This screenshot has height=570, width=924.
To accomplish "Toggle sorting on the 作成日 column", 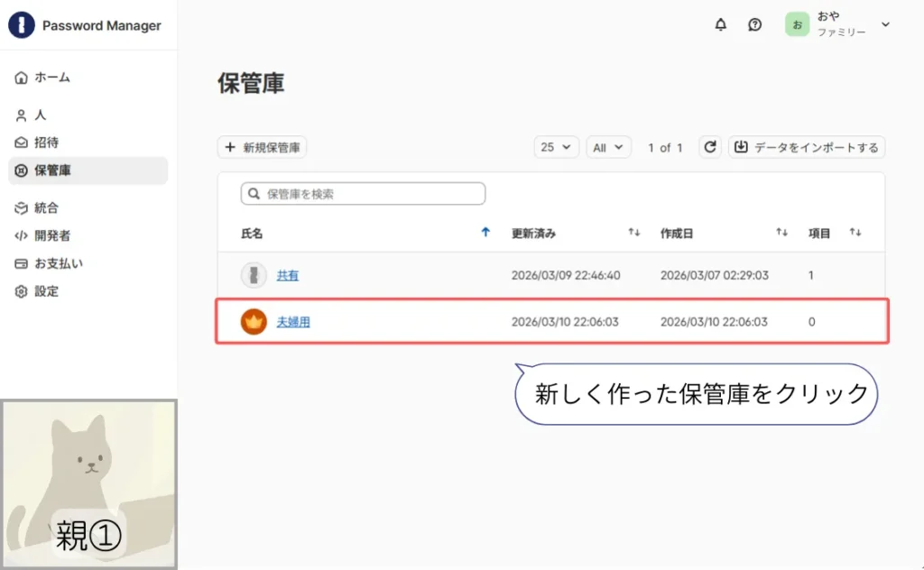I will tap(779, 232).
